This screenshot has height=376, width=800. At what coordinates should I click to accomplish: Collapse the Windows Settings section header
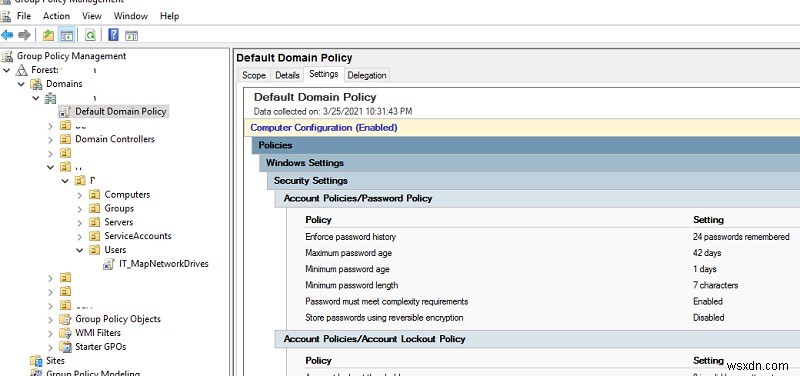[x=530, y=163]
